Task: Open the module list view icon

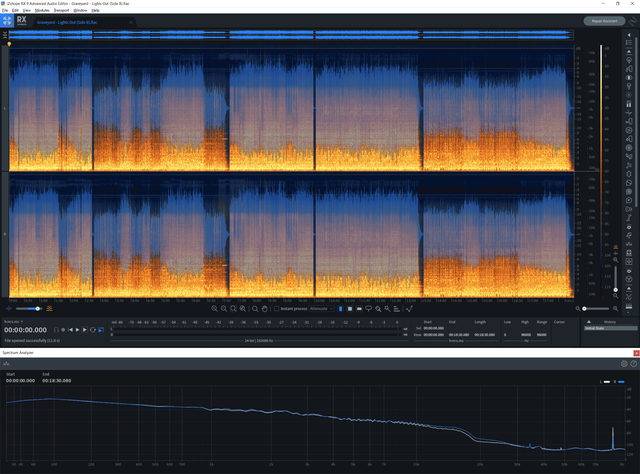Action: 629,42
